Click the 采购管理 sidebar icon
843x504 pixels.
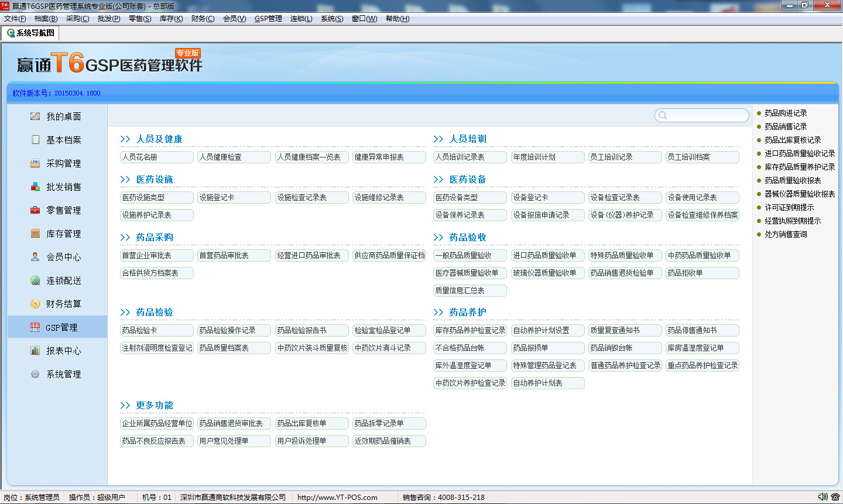click(x=35, y=163)
